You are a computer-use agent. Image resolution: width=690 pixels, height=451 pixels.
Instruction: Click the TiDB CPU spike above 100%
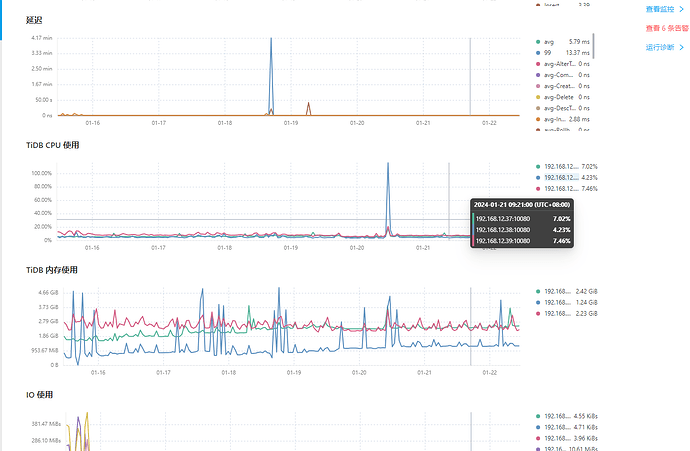[x=388, y=166]
